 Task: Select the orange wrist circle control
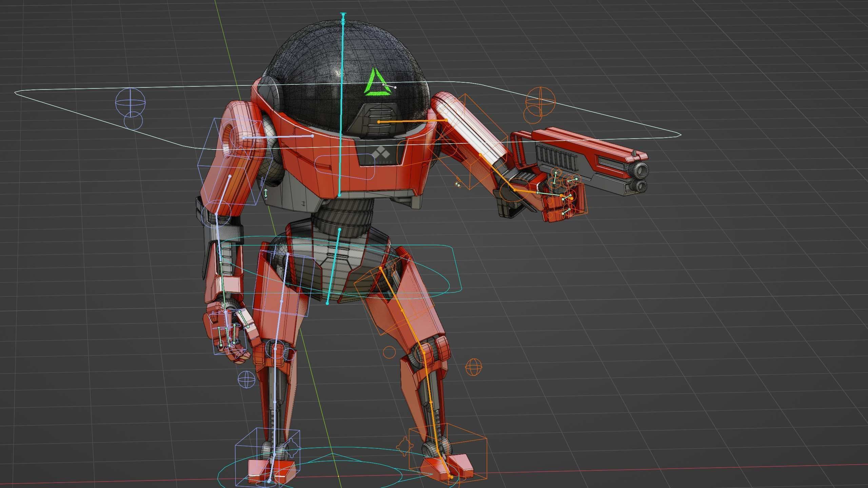515,191
